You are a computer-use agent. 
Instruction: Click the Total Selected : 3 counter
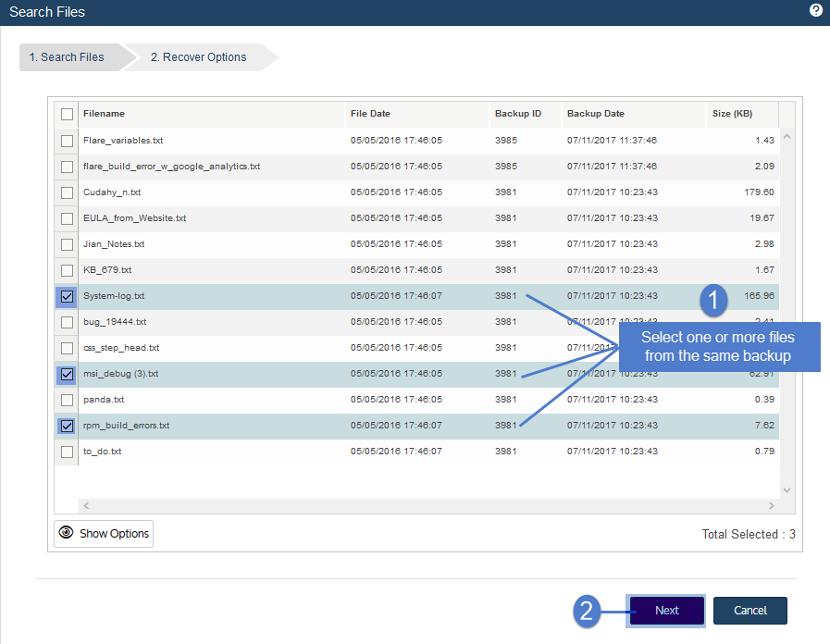pyautogui.click(x=749, y=535)
